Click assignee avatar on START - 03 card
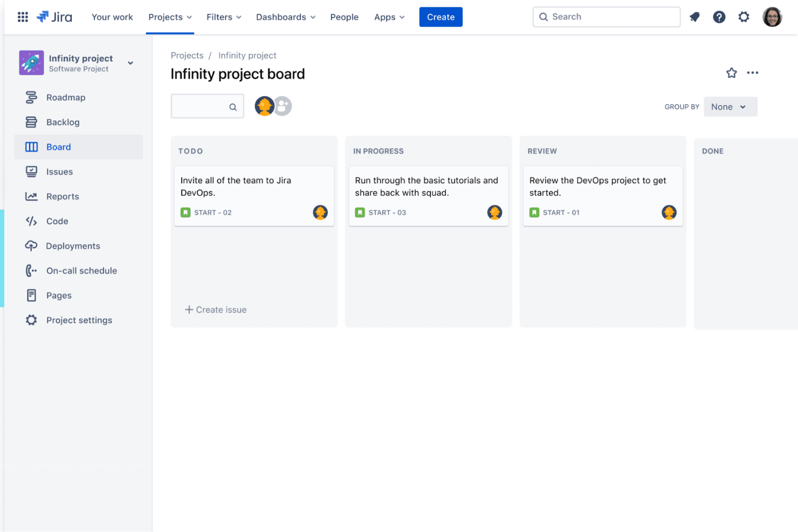Screen dimensions: 798x532 (494, 212)
